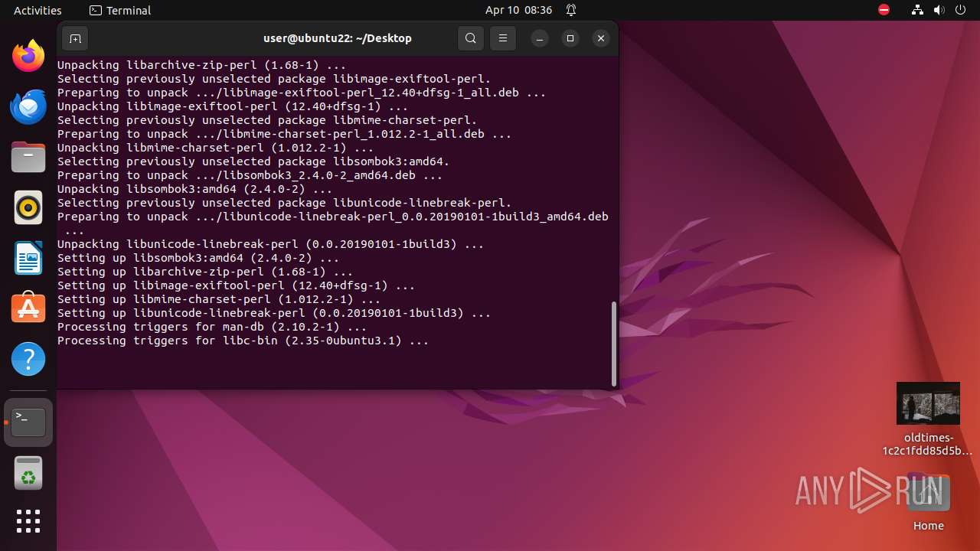Launch Thunderbird mail from the dock
Screen dimensions: 980x551
[28, 106]
